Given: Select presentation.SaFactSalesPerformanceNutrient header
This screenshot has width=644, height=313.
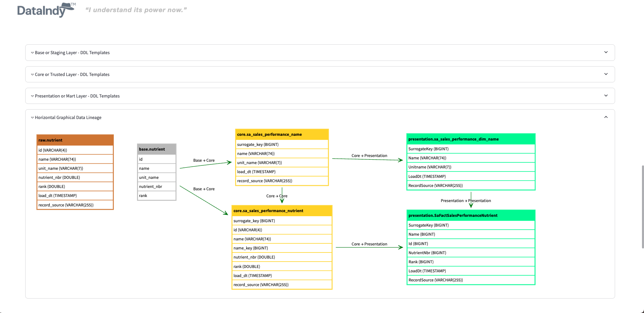Looking at the screenshot, I should click(x=471, y=216).
